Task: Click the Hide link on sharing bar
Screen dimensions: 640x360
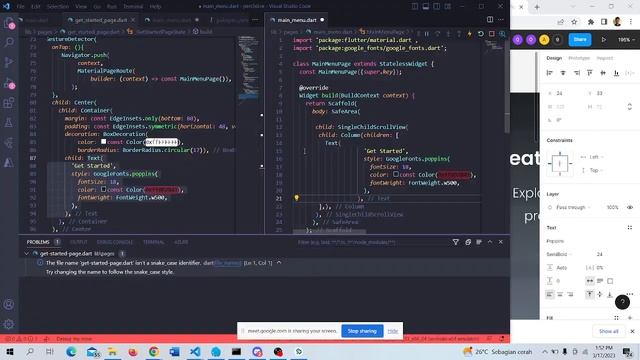Action: click(x=393, y=331)
